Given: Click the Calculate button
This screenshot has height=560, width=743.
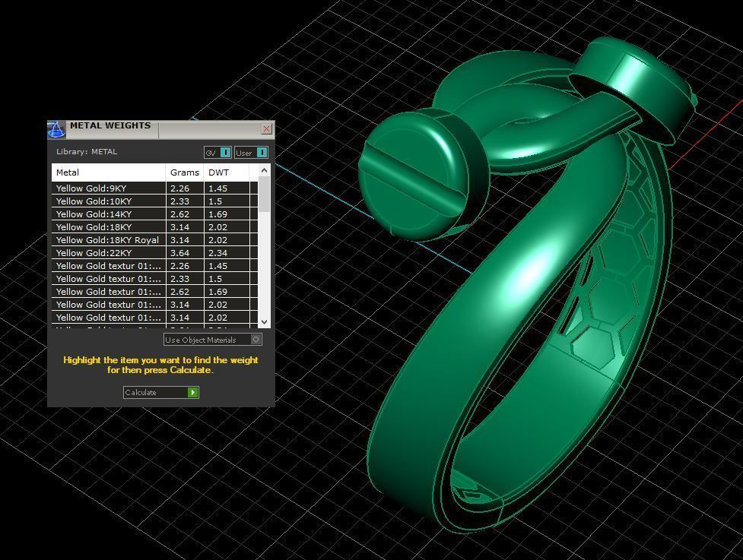Looking at the screenshot, I should pos(161,392).
